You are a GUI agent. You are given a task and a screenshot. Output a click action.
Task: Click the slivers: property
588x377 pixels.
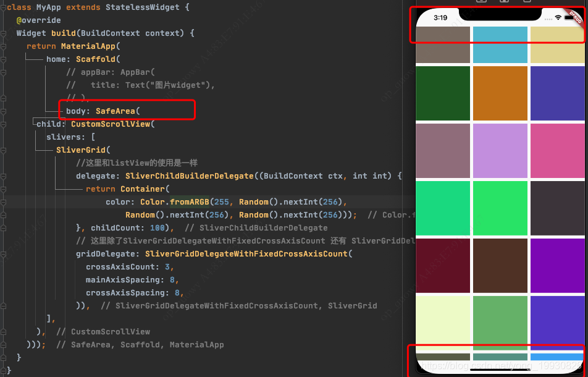tap(66, 137)
